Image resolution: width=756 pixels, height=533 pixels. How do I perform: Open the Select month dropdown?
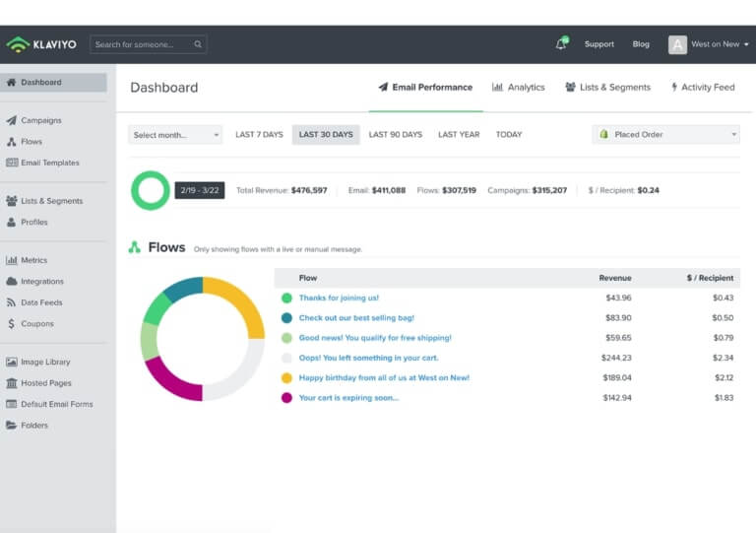coord(175,135)
